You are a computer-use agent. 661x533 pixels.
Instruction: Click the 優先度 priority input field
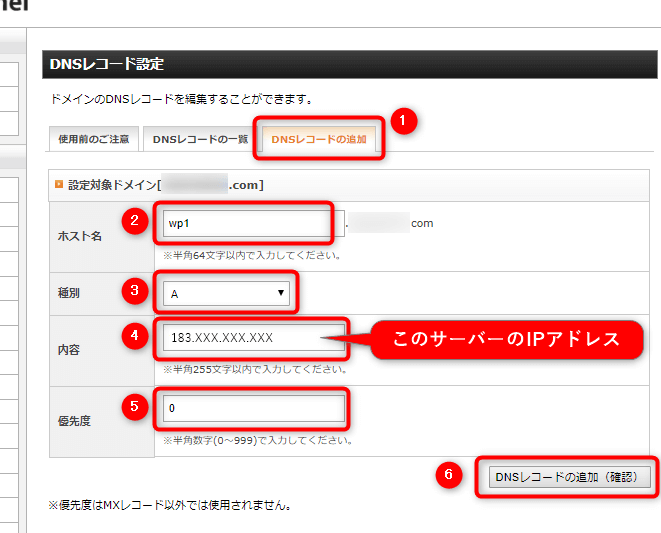(254, 409)
